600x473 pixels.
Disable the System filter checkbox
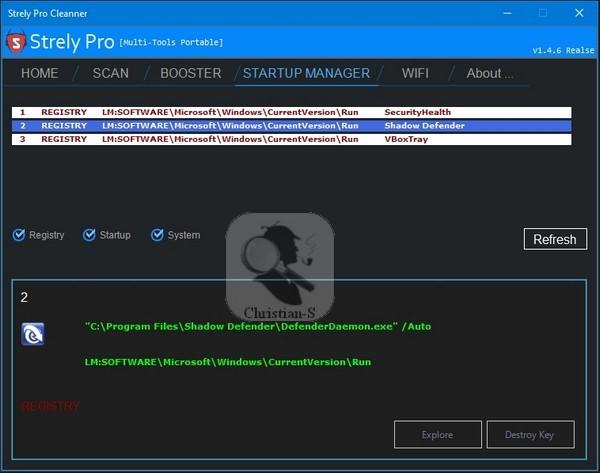(157, 235)
